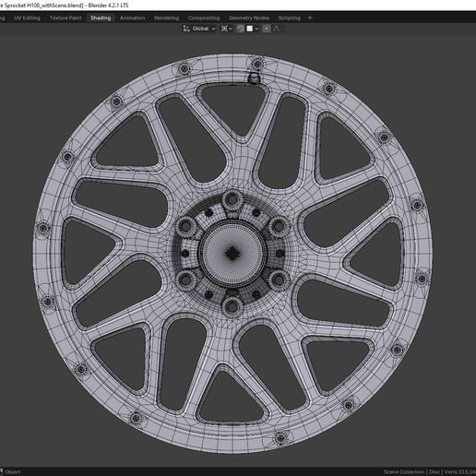This screenshot has width=476, height=476.
Task: Toggle snapping with the magnet icon
Action: [241, 29]
